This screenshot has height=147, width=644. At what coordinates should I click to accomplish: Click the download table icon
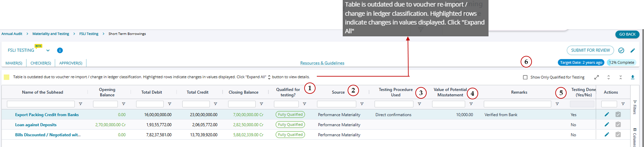pos(633,77)
